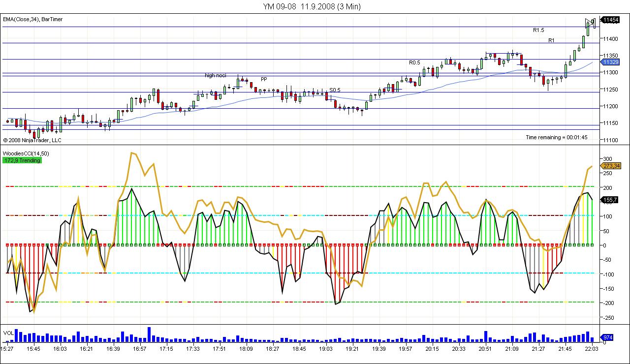Screen dimensions: 630x364
Task: Select the 18:09 time axis label
Action: tap(246, 349)
